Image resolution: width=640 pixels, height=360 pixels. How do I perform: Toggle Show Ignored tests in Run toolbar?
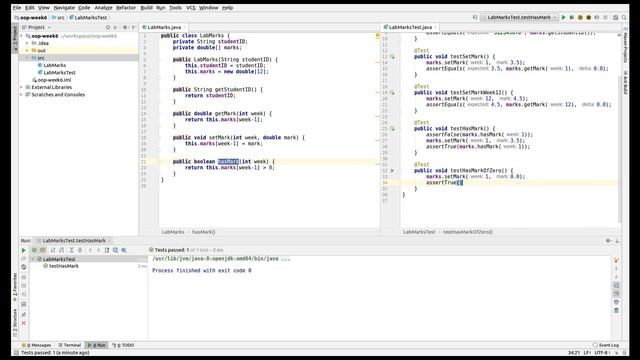42,250
